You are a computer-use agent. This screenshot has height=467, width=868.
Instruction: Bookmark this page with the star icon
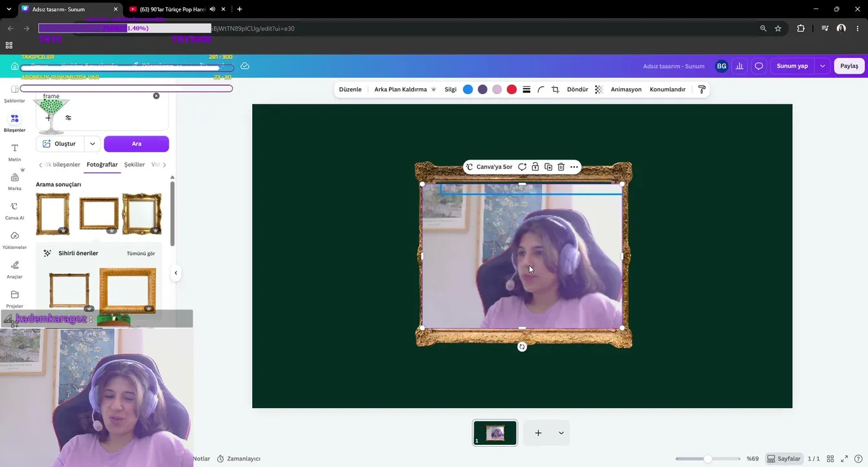(778, 29)
